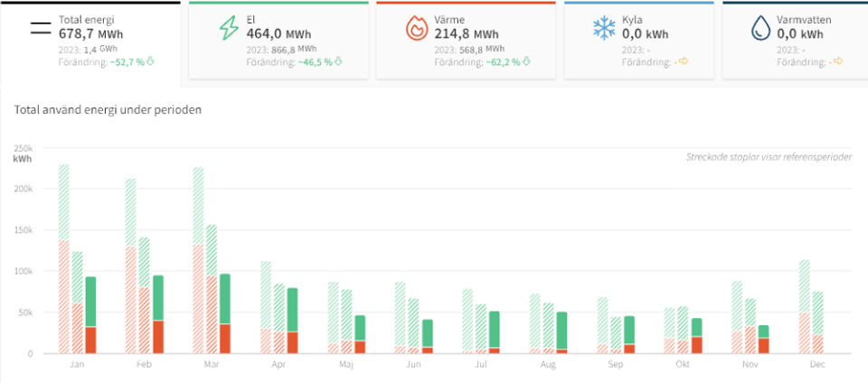The width and height of the screenshot is (868, 383).
Task: Switch to the Varmvatten tab
Action: pyautogui.click(x=795, y=42)
